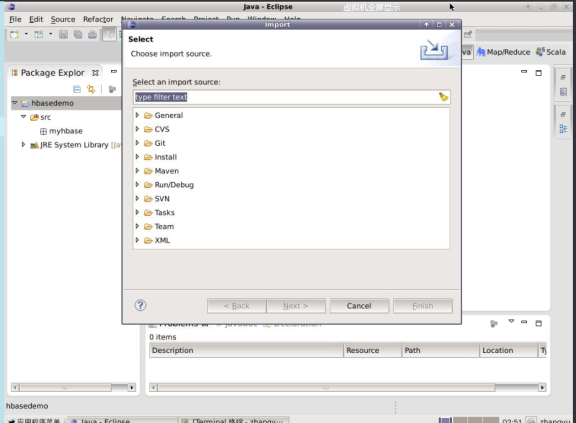Click the Package Explorer horizontal scrollbar
The image size is (576, 423).
(73, 387)
